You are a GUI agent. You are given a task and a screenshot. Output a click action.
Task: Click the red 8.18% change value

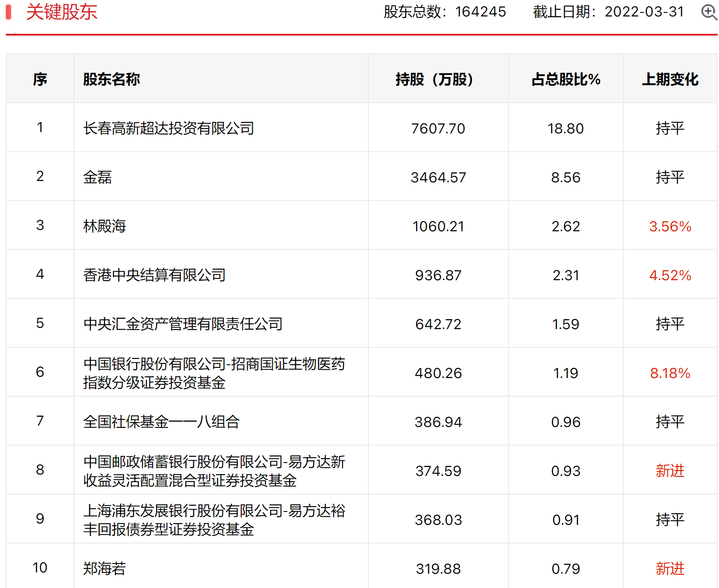[x=670, y=373]
